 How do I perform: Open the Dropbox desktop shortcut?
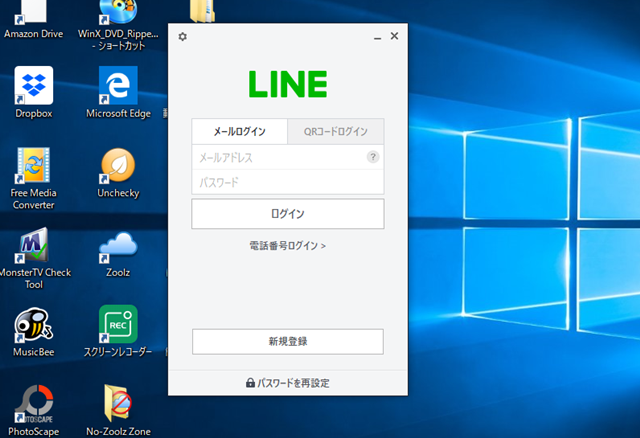[x=33, y=85]
